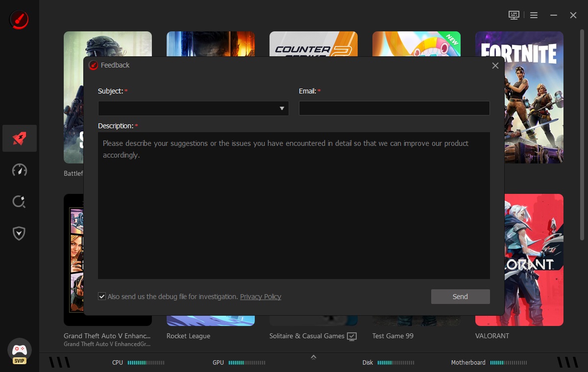Select the Counter-Strike 2 game cover
The image size is (588, 372).
(314, 44)
